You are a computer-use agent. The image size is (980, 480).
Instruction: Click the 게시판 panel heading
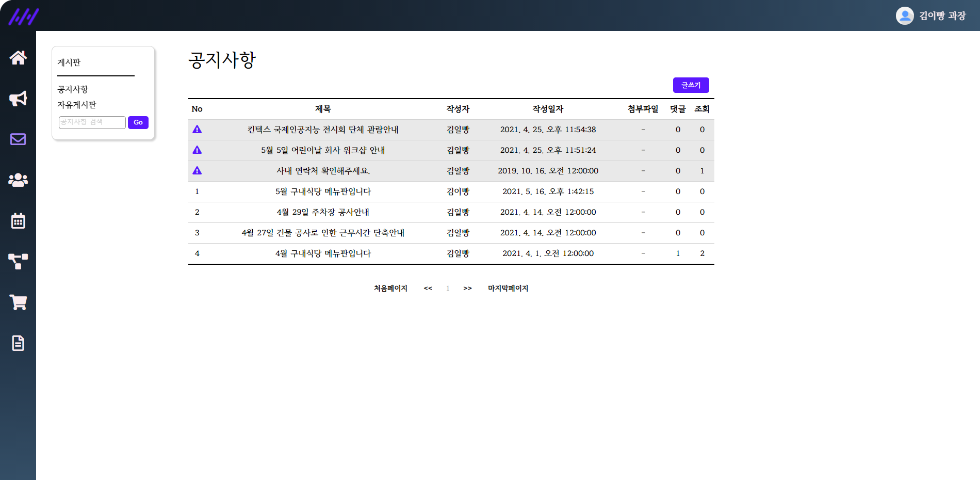pos(69,62)
